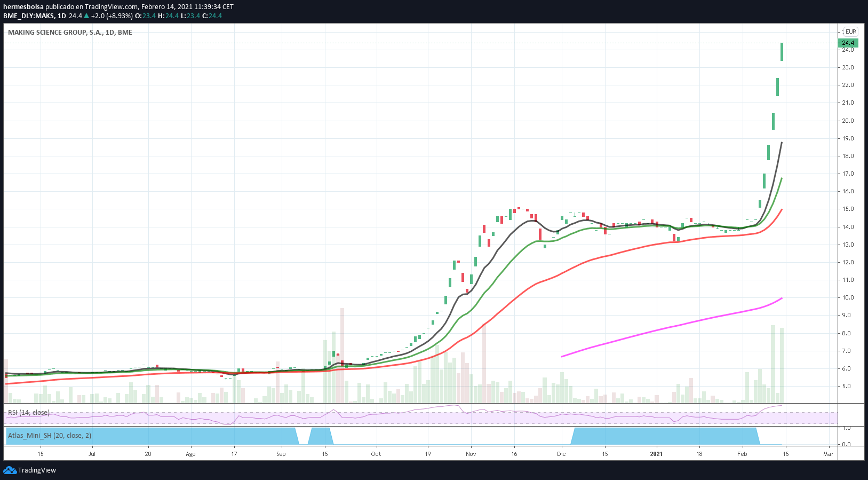This screenshot has width=868, height=480.
Task: Click the 10.0 price axis label
Action: 848,297
